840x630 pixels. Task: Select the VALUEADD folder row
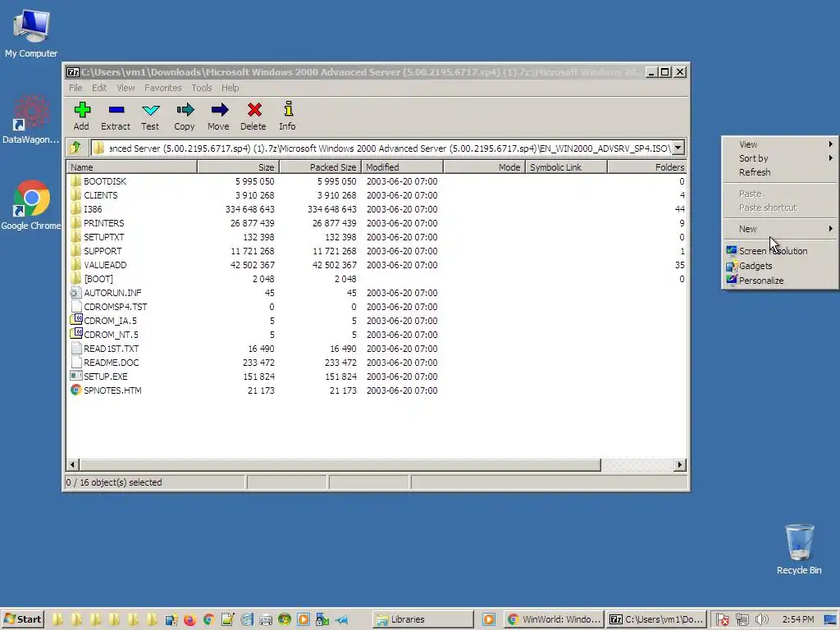(x=376, y=265)
